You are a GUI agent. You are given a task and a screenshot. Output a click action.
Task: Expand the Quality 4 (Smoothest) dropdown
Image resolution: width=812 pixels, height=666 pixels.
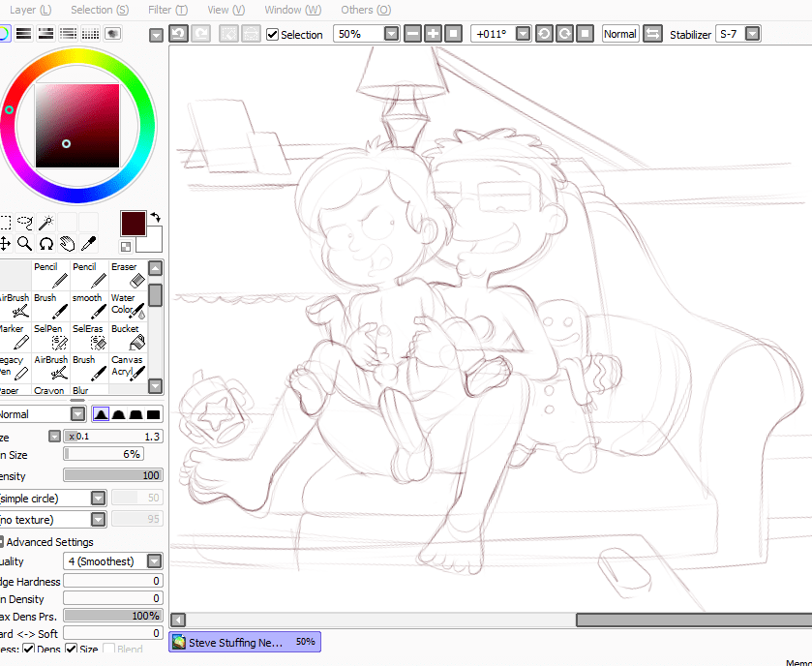pos(155,561)
